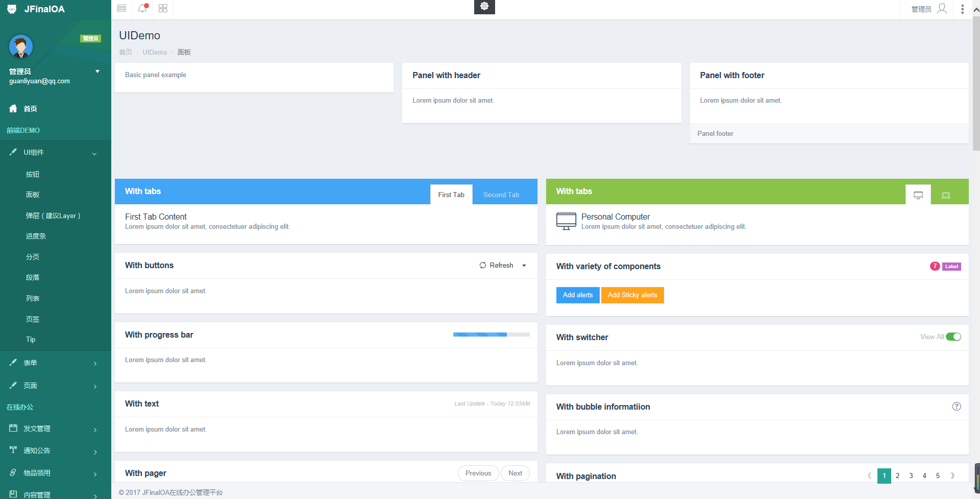Click the brush icon next to 页面
980x499 pixels.
(13, 385)
